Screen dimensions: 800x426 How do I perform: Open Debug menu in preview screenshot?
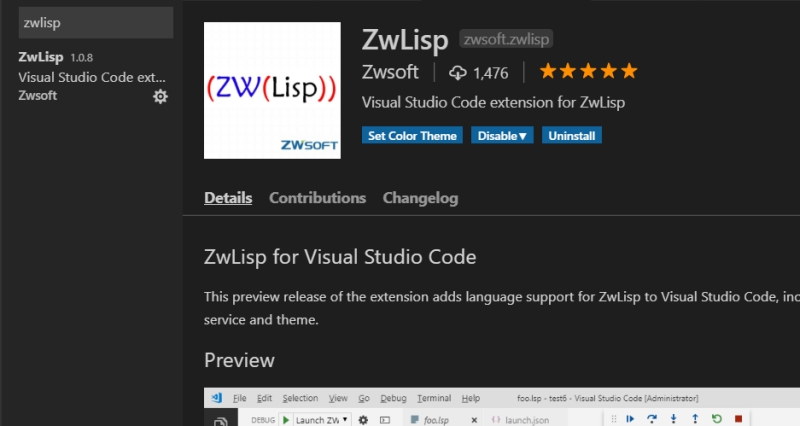pos(393,398)
